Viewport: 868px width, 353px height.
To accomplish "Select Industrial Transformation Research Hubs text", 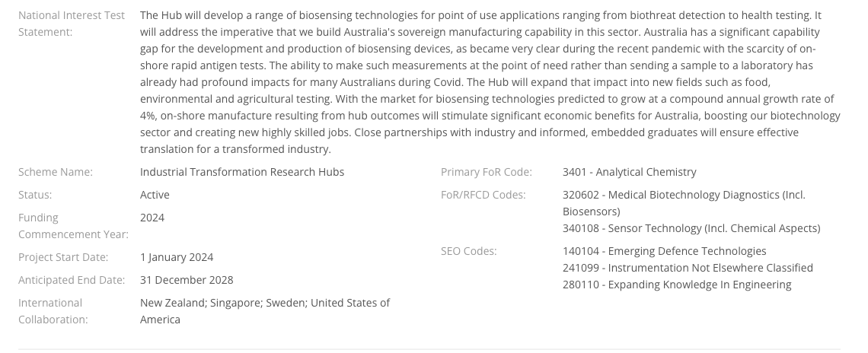I will [242, 172].
